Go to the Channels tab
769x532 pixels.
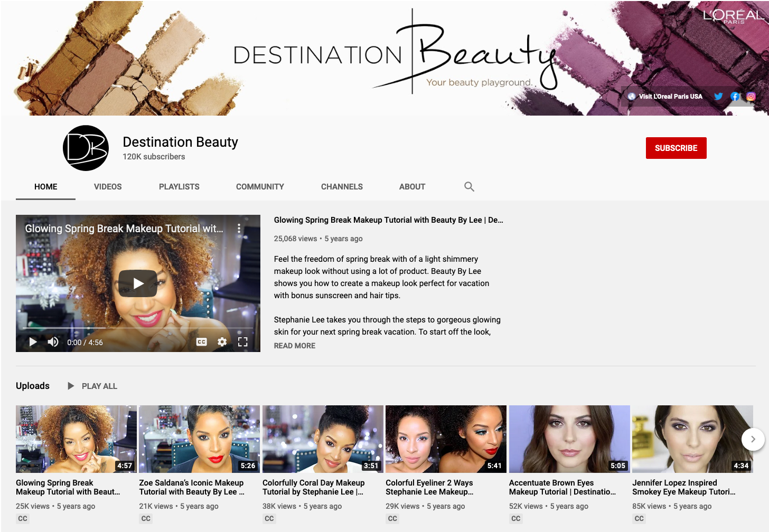pyautogui.click(x=342, y=187)
